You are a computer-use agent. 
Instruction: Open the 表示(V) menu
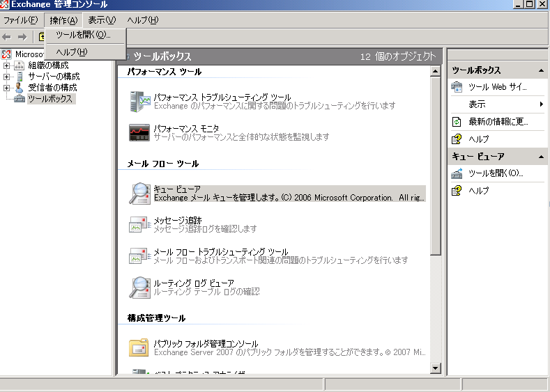pyautogui.click(x=102, y=20)
